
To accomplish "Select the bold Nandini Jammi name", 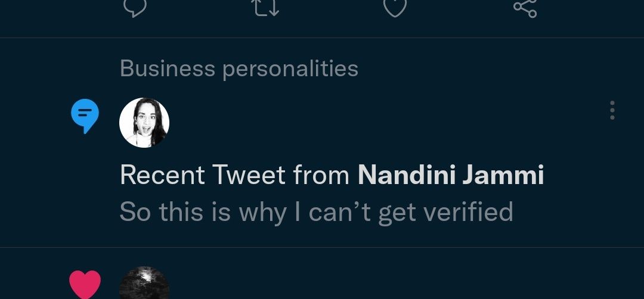I will (x=451, y=176).
